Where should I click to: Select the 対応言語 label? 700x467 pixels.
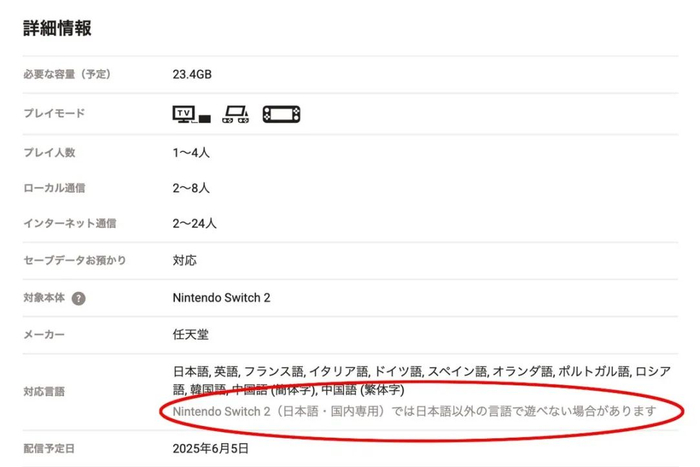coord(44,392)
